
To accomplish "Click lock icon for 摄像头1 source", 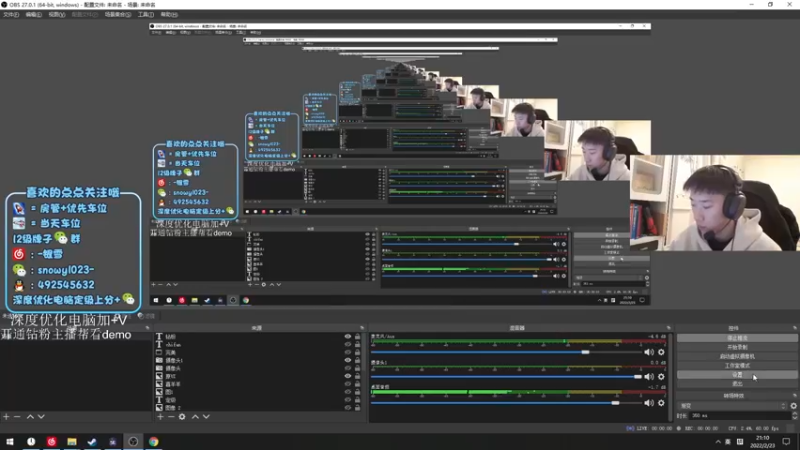I will click(x=357, y=360).
